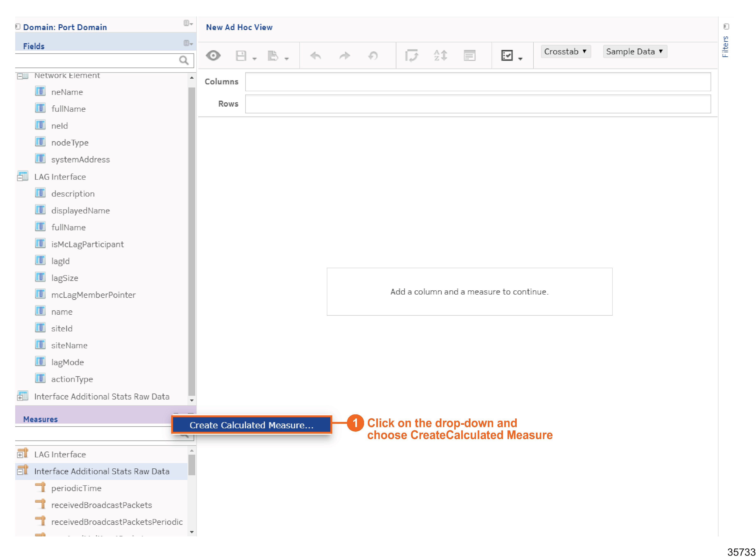
Task: Click the Input Controls icon
Action: [x=469, y=56]
